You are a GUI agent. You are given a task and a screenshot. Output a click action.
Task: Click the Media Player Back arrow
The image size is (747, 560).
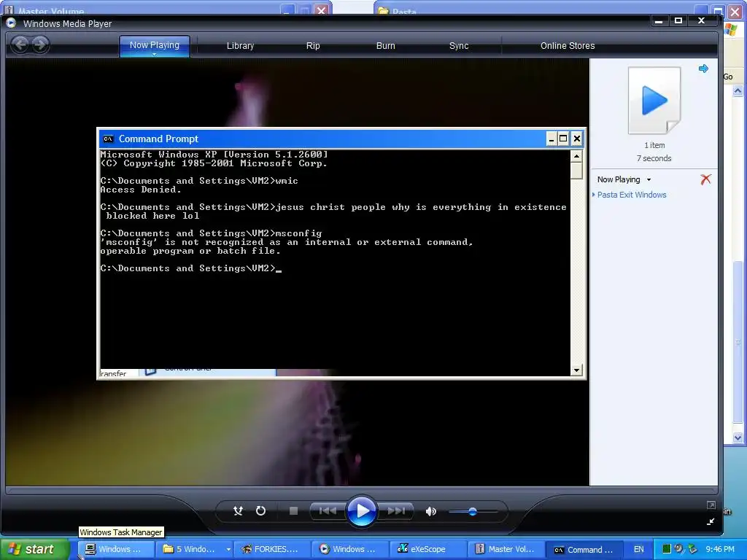(20, 44)
